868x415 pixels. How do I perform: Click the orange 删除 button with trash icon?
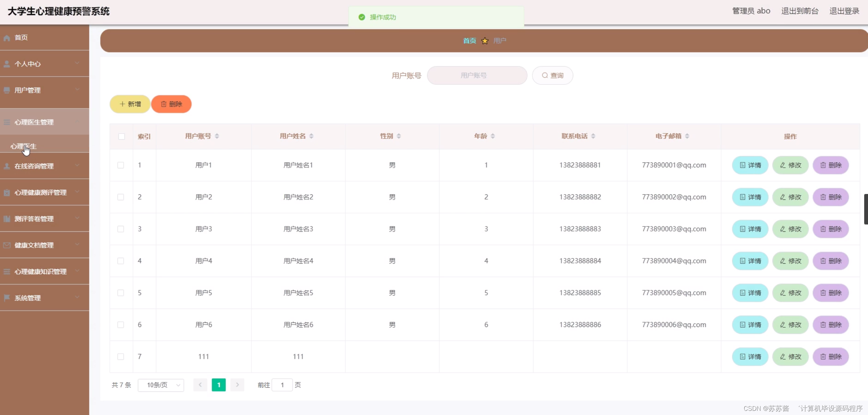[171, 104]
